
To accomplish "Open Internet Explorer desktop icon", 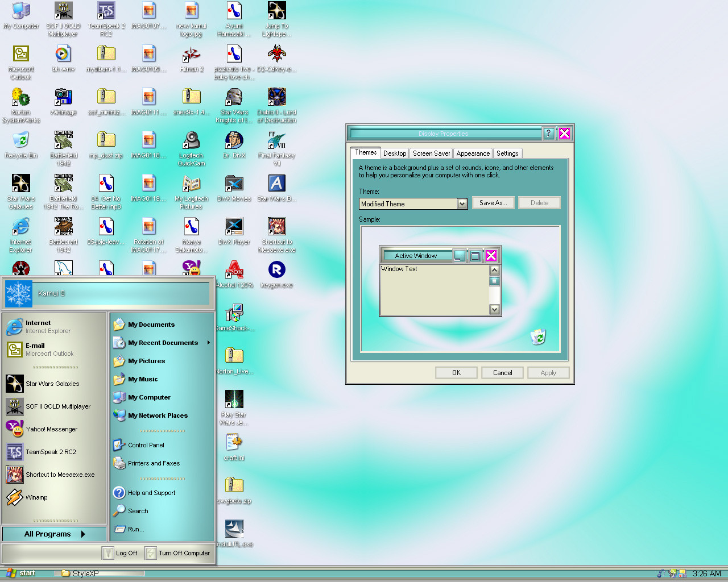I will pos(21,235).
